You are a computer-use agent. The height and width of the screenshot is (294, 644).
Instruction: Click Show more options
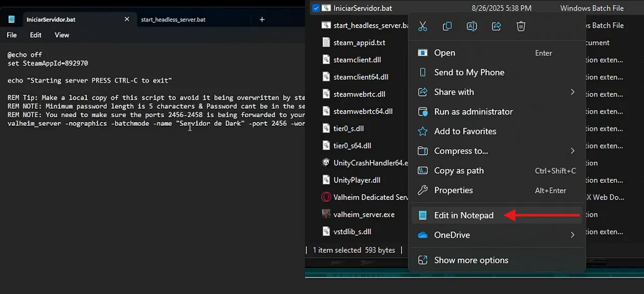(471, 260)
